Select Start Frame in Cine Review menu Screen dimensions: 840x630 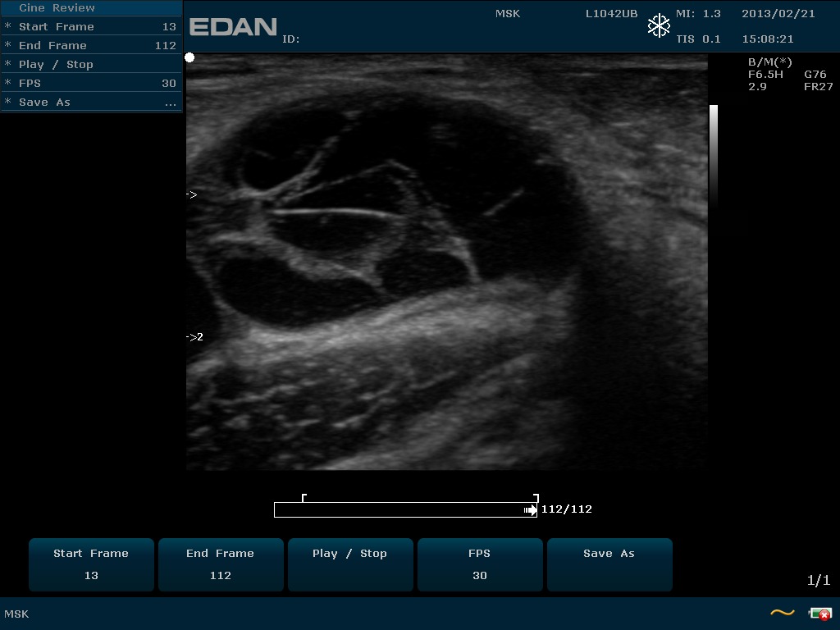tap(91, 27)
